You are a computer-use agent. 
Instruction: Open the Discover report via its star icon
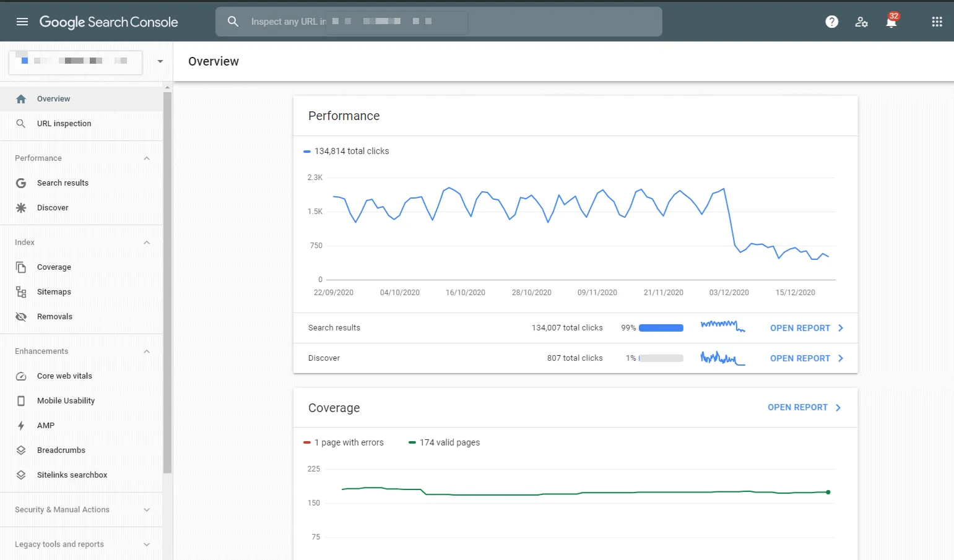pyautogui.click(x=20, y=207)
